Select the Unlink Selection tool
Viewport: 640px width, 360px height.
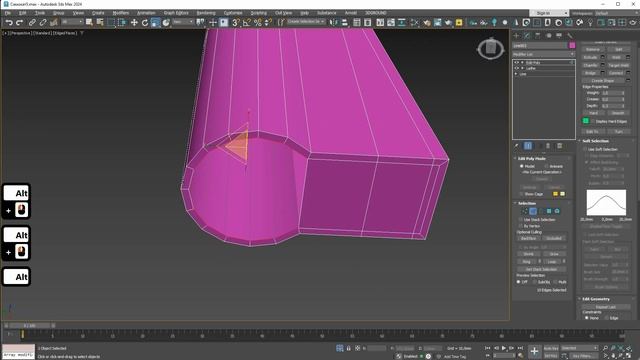tap(42, 23)
